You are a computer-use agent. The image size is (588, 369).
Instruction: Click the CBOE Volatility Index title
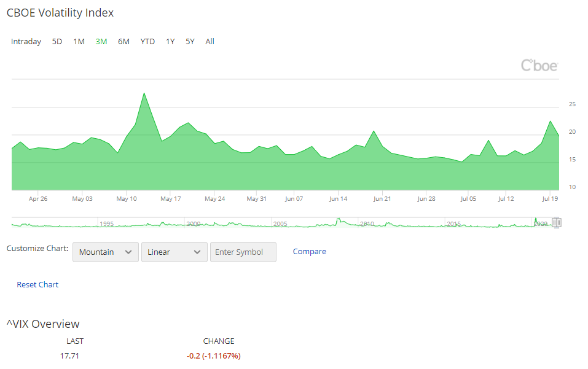60,13
